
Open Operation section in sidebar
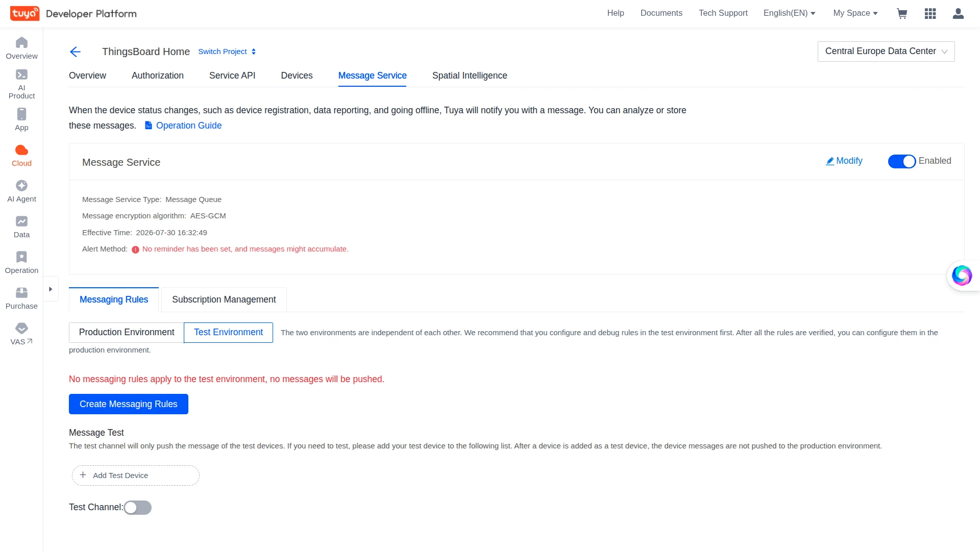[x=21, y=263]
